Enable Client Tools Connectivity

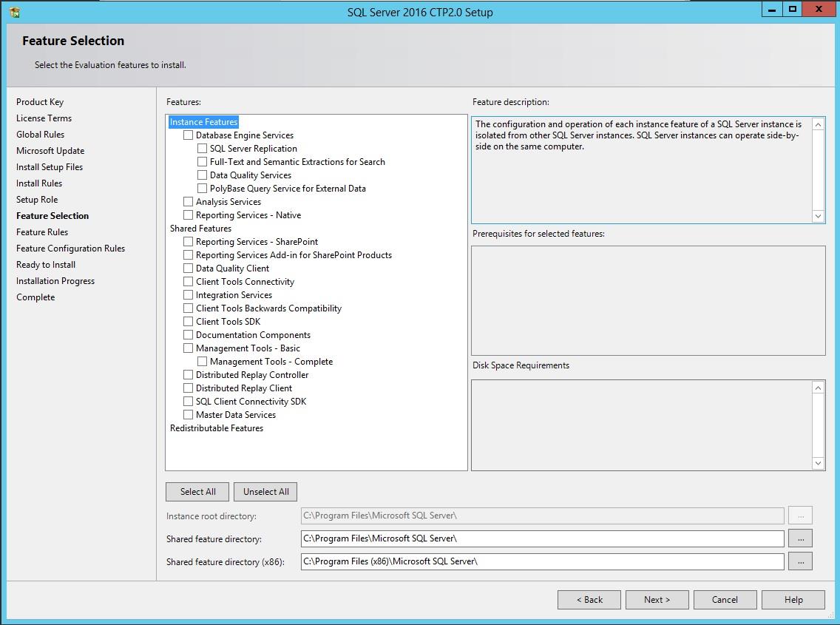pyautogui.click(x=188, y=281)
